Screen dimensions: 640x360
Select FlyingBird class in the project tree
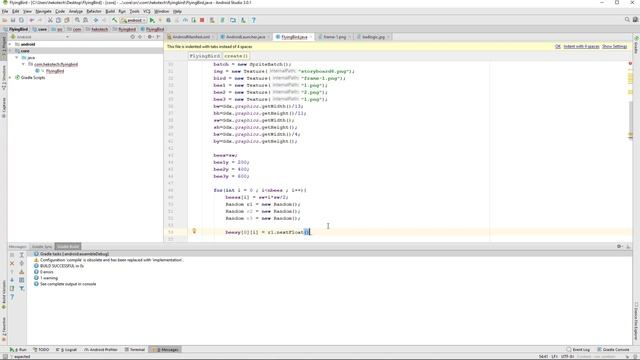55,71
